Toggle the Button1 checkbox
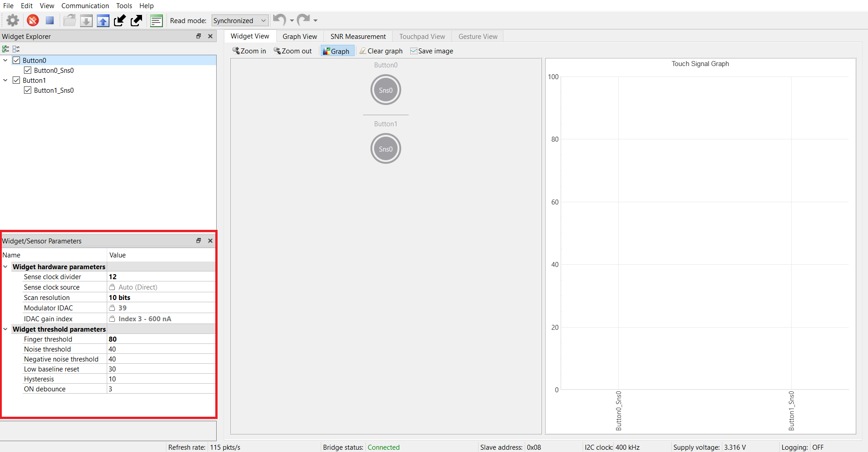This screenshot has height=452, width=868. pos(16,80)
